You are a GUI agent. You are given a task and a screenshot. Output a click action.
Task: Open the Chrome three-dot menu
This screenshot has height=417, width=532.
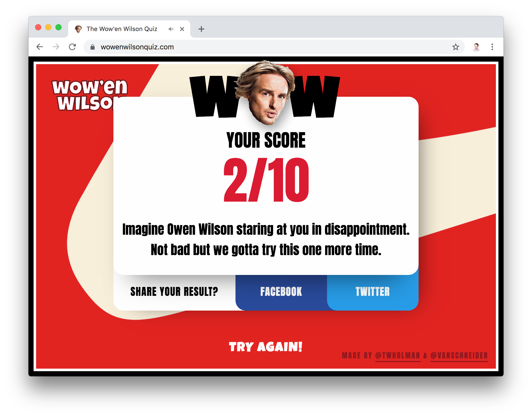click(x=492, y=47)
